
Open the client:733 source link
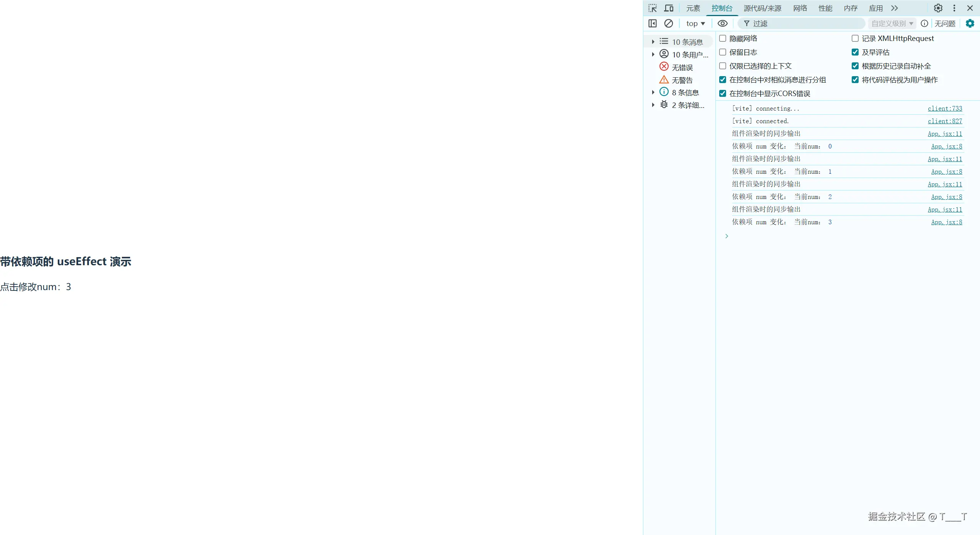[x=944, y=108]
